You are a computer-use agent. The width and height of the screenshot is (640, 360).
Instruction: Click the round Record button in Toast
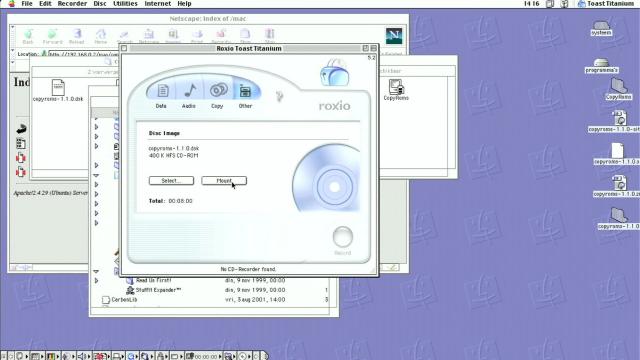click(x=342, y=237)
